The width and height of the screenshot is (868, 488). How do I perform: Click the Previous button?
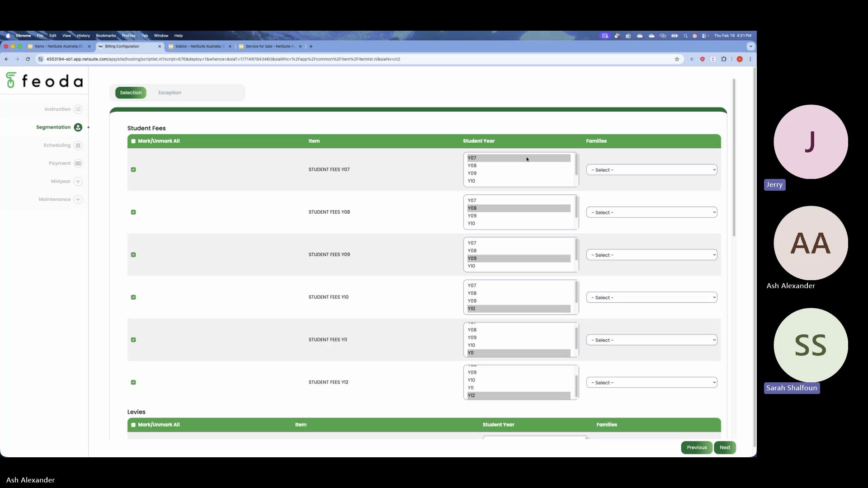tap(696, 447)
